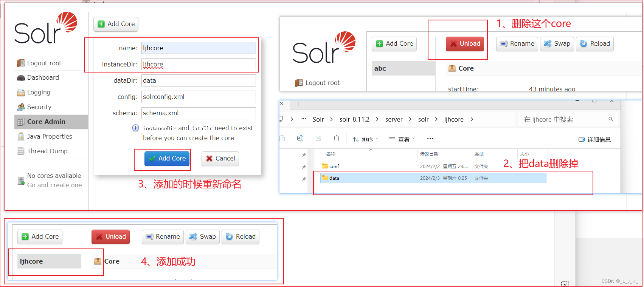Select the abc core in the list
The height and width of the screenshot is (287, 644).
403,68
